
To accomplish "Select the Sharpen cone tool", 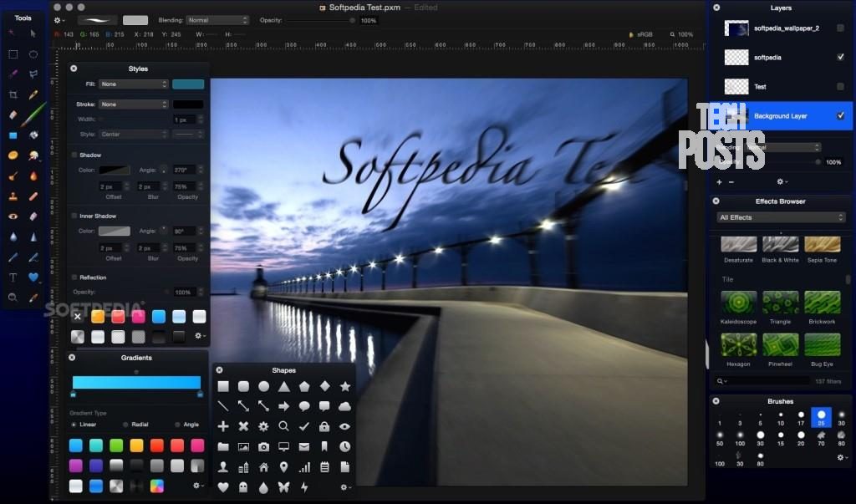I will coord(33,237).
